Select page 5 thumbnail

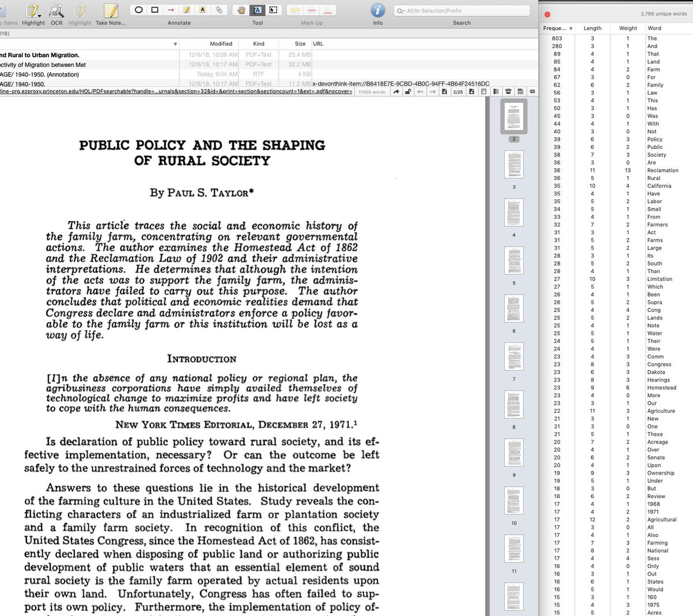pos(513,260)
